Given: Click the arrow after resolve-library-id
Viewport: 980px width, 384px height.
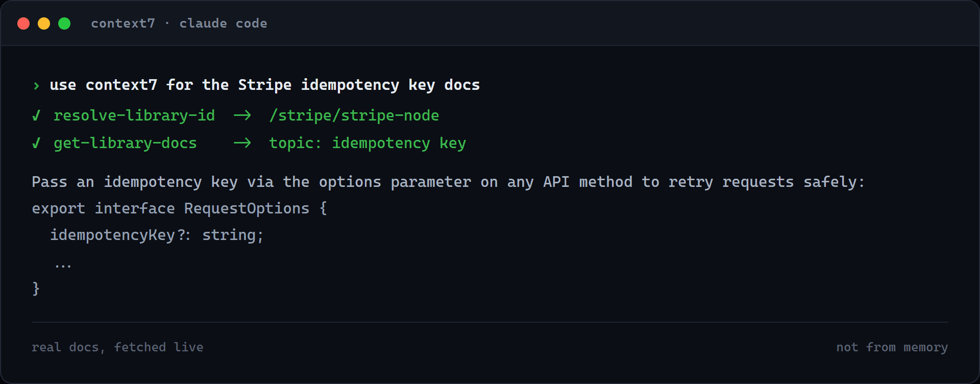Looking at the screenshot, I should coord(242,116).
